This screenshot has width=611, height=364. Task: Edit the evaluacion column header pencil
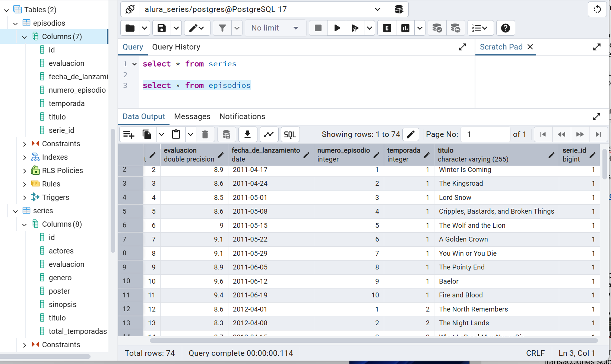point(221,155)
